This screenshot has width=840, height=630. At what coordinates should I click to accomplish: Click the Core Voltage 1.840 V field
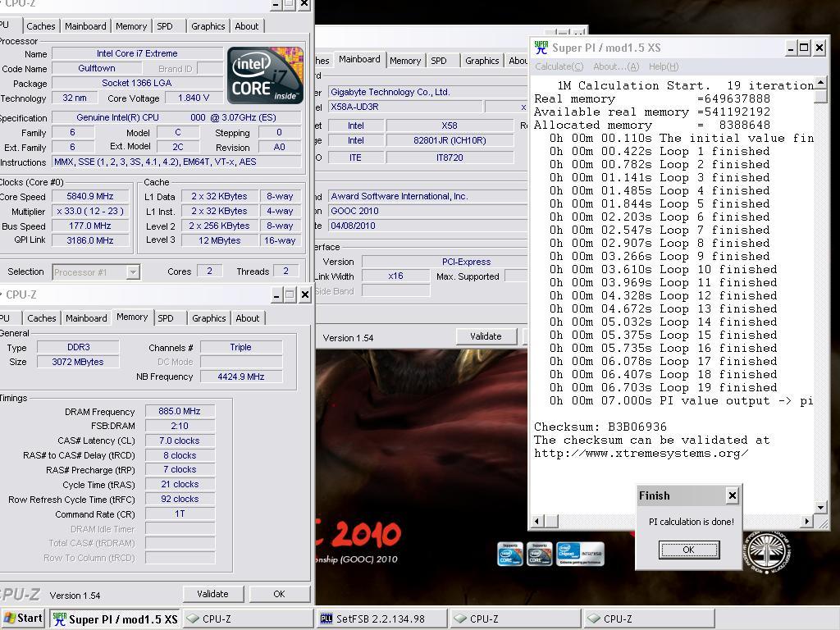coord(194,98)
